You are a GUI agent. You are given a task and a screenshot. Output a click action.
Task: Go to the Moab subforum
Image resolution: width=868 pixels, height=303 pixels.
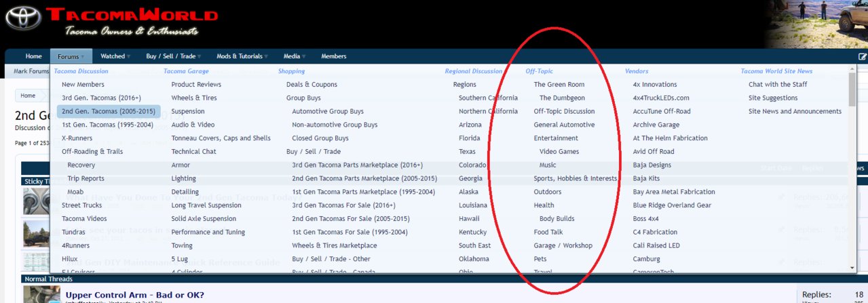point(76,192)
